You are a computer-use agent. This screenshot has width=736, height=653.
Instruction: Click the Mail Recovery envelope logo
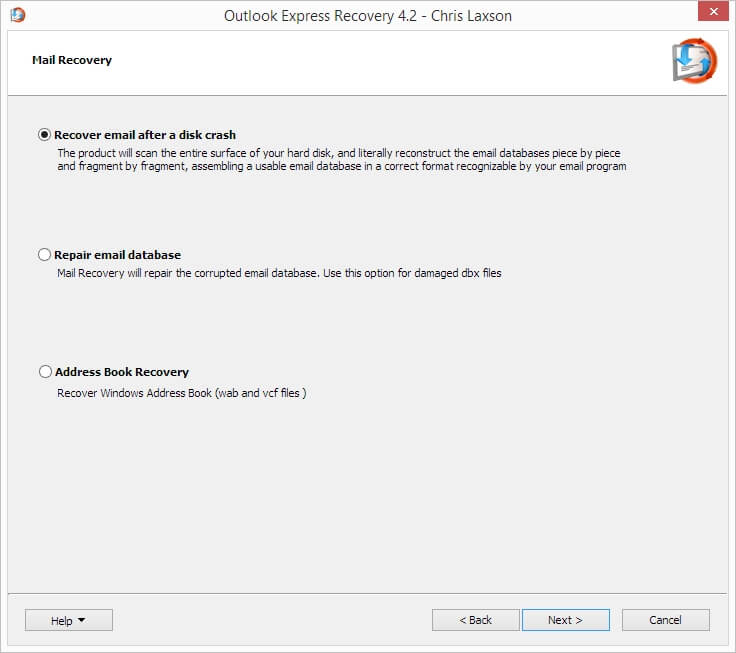(694, 61)
